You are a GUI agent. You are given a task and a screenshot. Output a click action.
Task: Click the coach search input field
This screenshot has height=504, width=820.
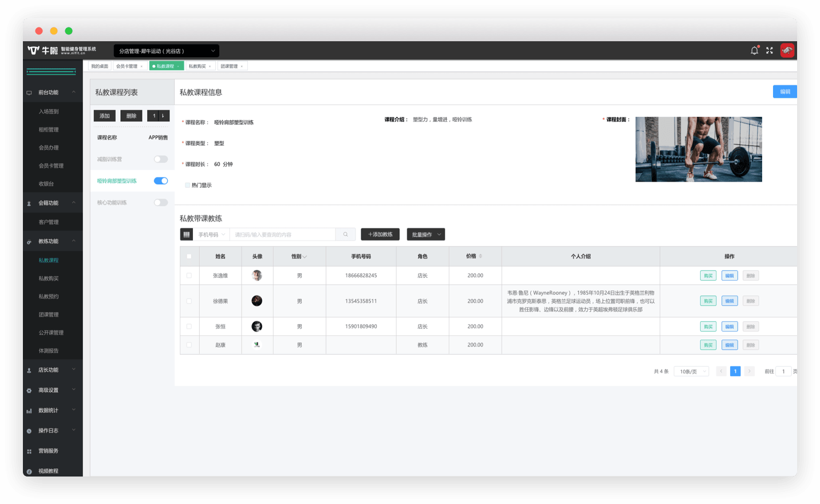[x=282, y=234]
